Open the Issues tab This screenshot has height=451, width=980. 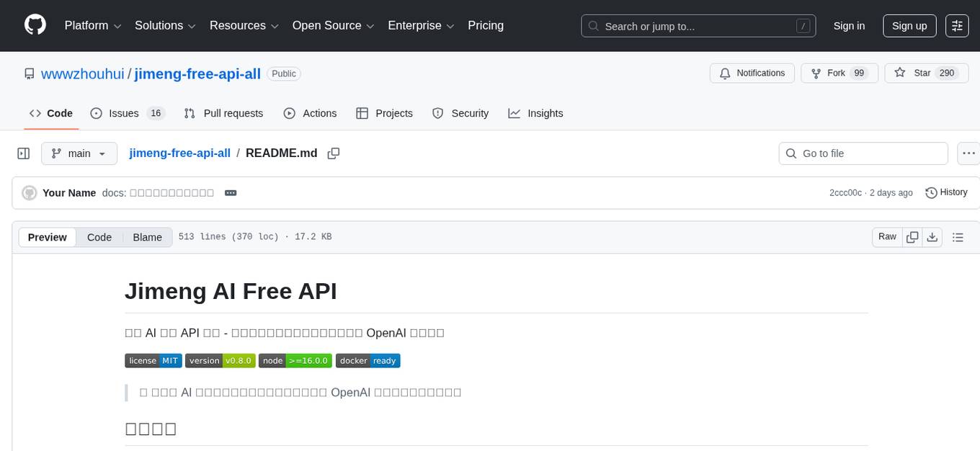[x=122, y=113]
